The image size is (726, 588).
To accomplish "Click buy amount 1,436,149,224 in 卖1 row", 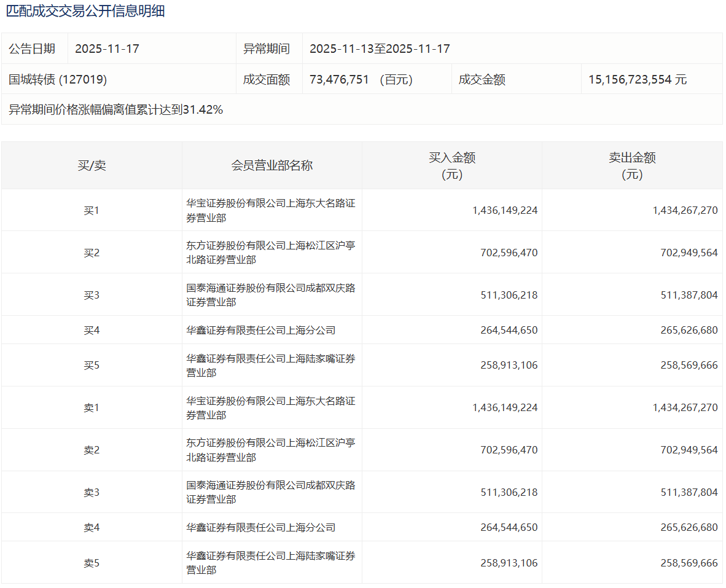I will [505, 408].
